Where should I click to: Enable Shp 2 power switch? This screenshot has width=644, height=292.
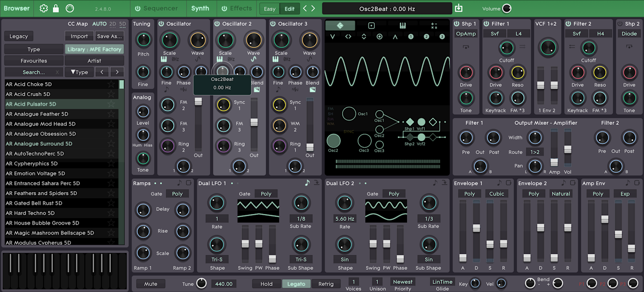pyautogui.click(x=620, y=24)
